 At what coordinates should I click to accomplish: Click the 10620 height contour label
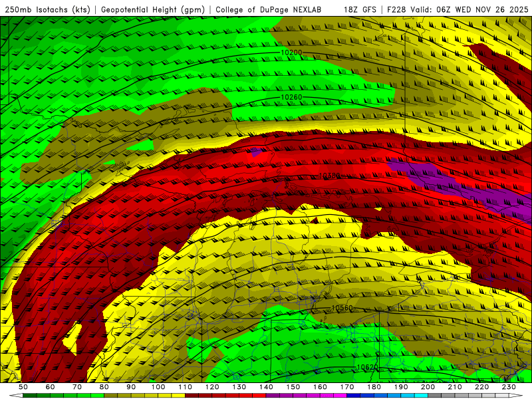(368, 367)
